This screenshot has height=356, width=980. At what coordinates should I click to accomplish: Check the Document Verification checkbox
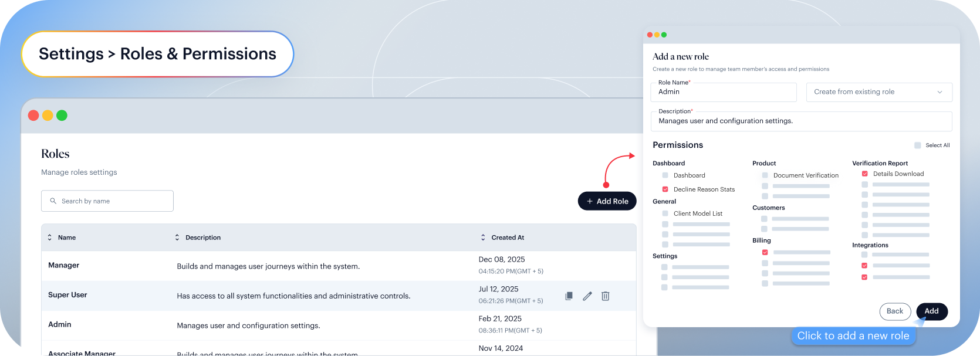765,175
